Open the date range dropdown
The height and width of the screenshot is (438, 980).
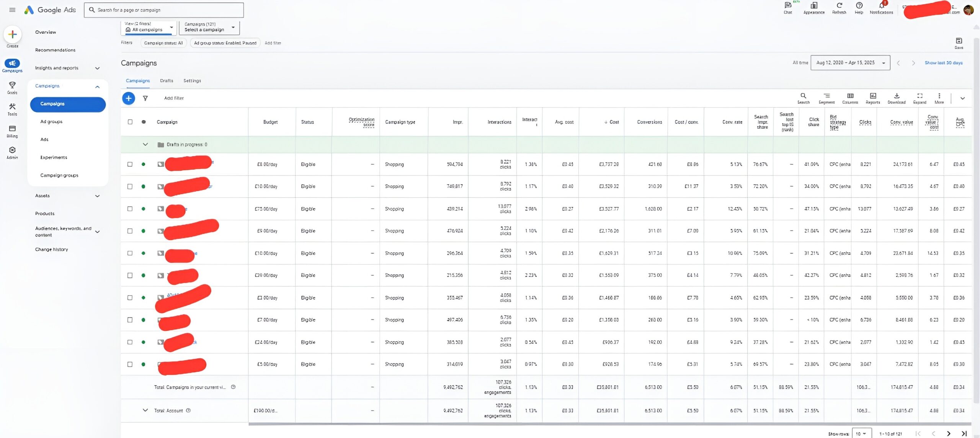click(x=850, y=63)
